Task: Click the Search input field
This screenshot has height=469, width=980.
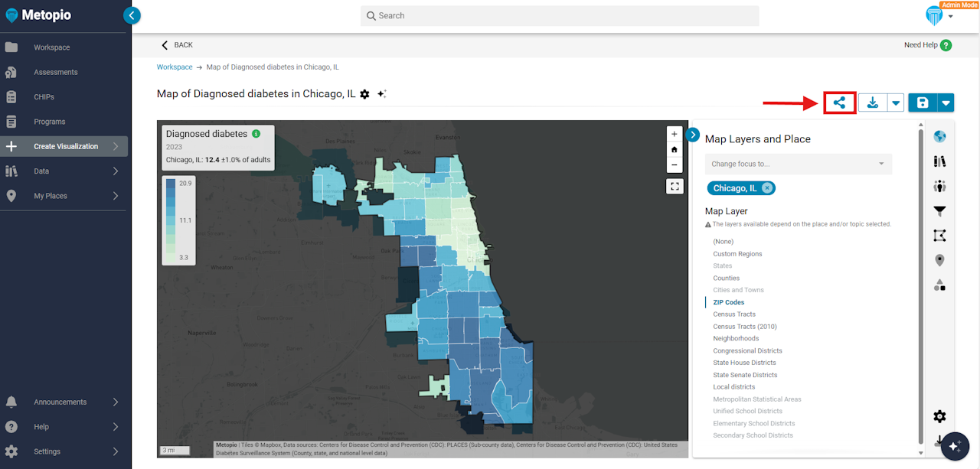Action: (x=559, y=16)
